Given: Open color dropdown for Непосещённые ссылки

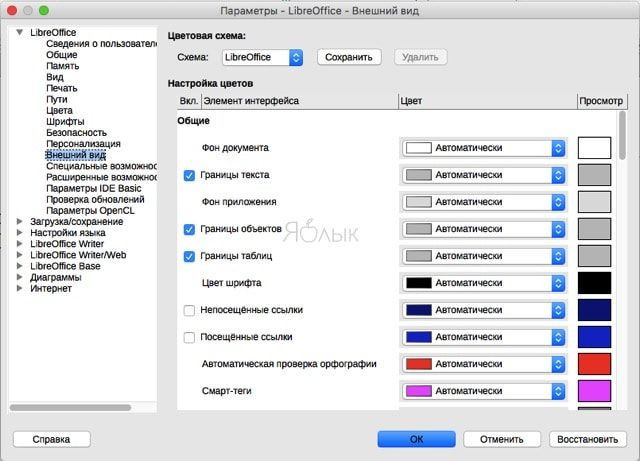Looking at the screenshot, I should [484, 310].
